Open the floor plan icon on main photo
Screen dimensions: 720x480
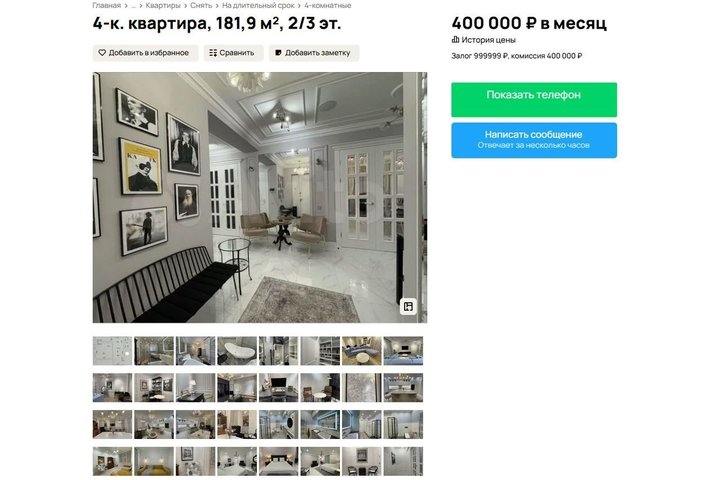pyautogui.click(x=408, y=306)
